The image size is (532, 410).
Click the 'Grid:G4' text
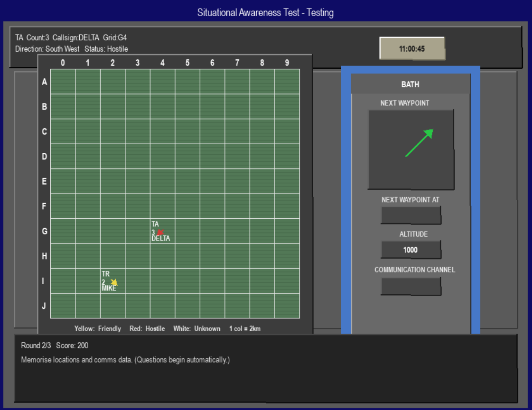[x=115, y=37]
